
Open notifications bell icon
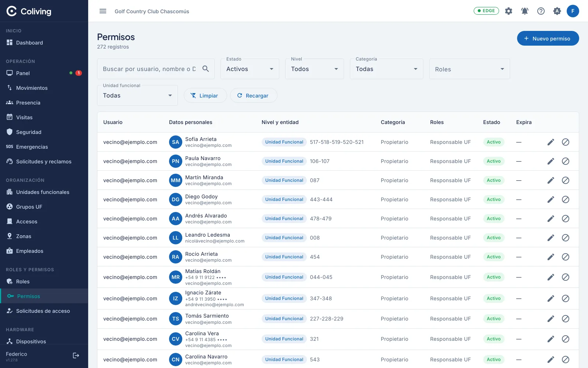(525, 11)
